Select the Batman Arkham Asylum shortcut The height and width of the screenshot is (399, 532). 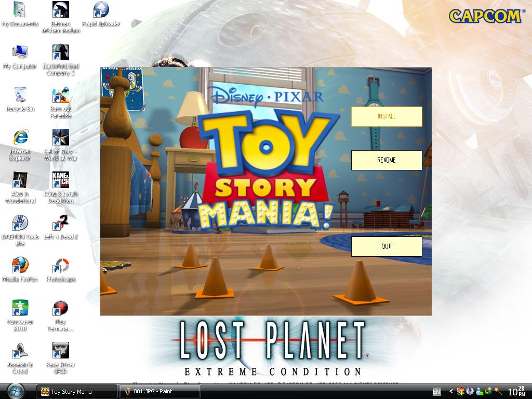61,17
